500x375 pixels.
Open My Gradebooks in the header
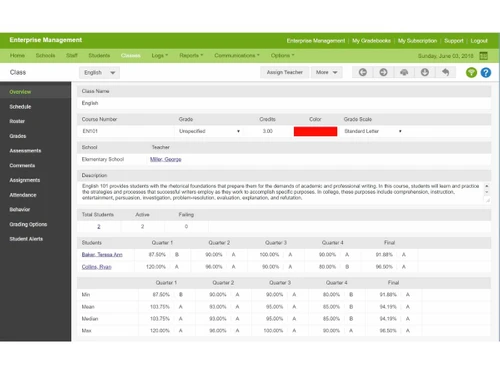[x=371, y=41]
